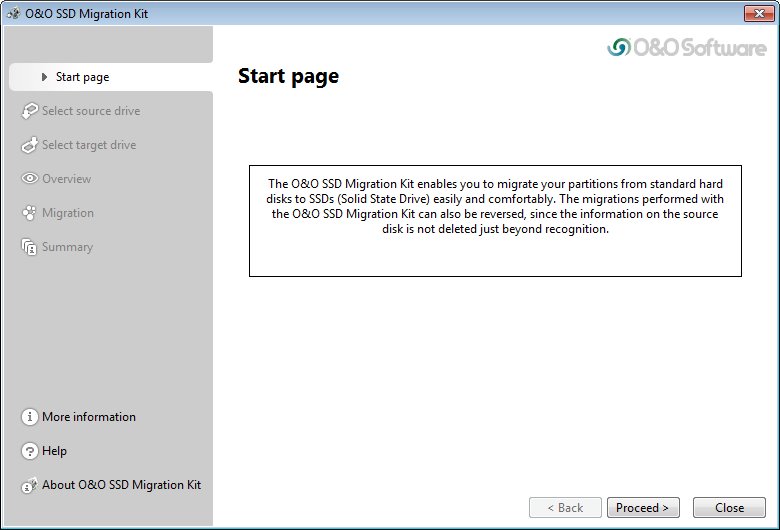This screenshot has width=780, height=530.
Task: Click the arrow beside Start page
Action: click(45, 77)
